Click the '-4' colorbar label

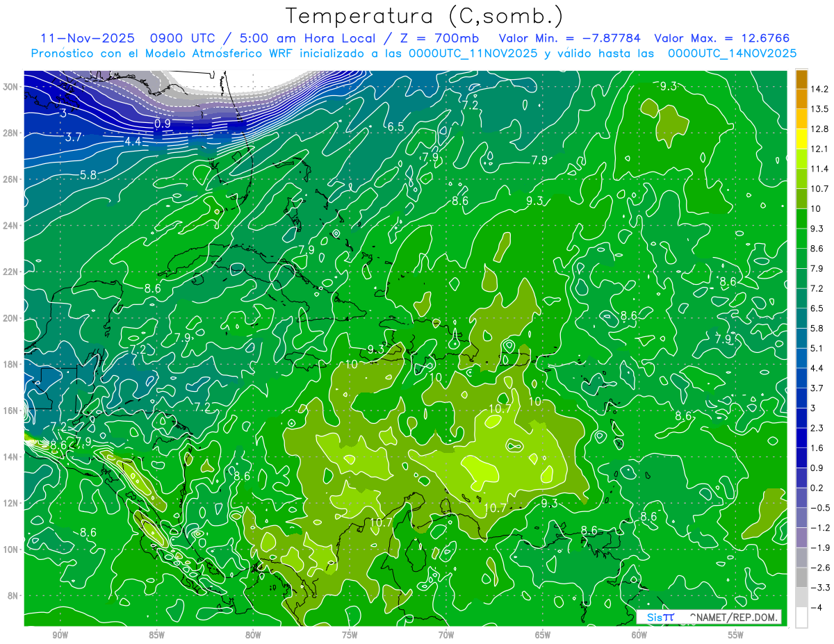click(817, 608)
